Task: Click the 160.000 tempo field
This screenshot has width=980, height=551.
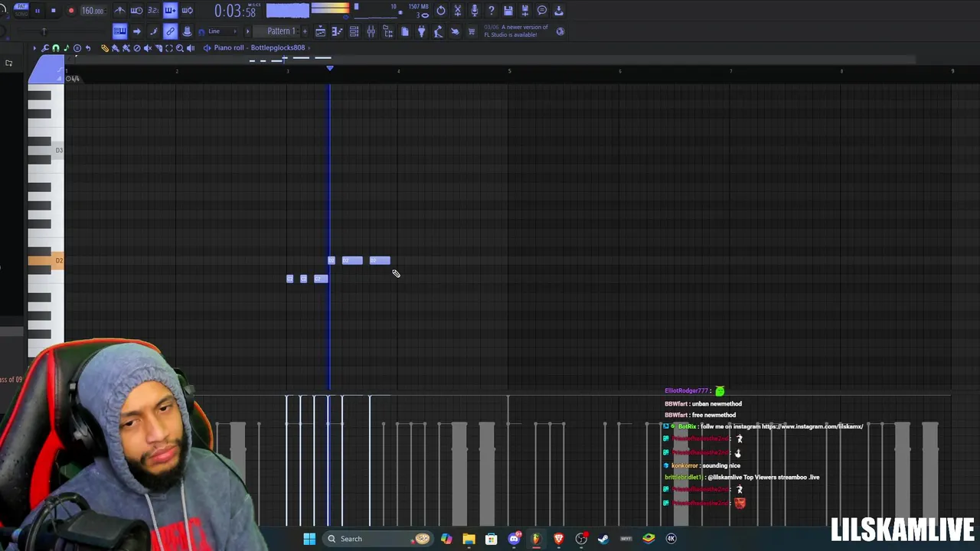Action: 93,11
